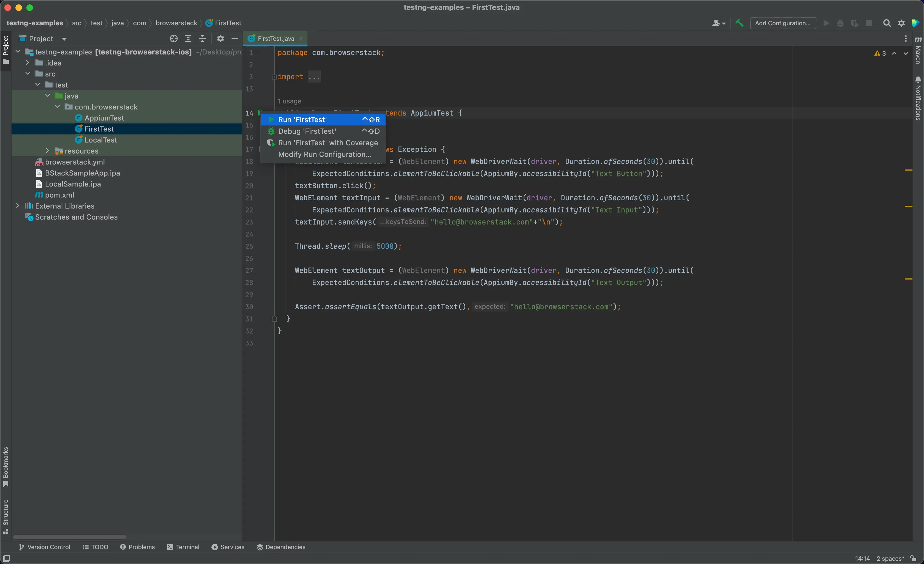Image resolution: width=924 pixels, height=564 pixels.
Task: Open Project panel options gear icon
Action: [x=221, y=39]
